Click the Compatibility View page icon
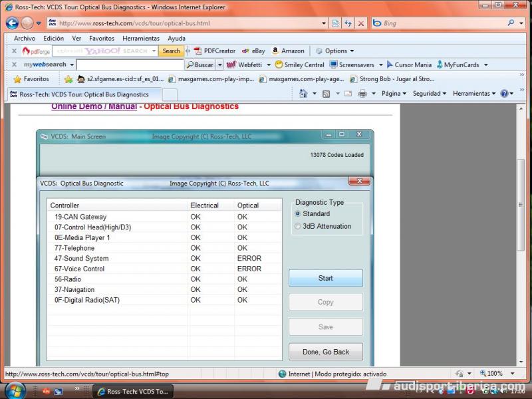The height and width of the screenshot is (399, 532). [335, 23]
